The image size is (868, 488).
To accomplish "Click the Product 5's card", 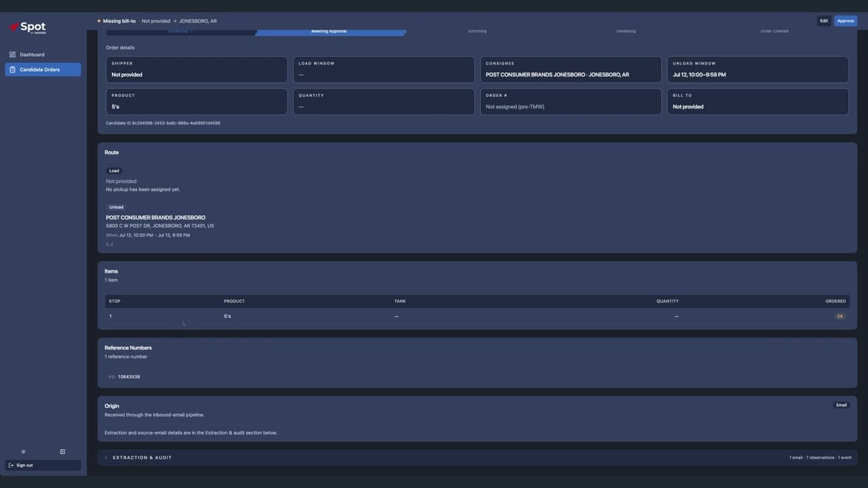I will 197,102.
